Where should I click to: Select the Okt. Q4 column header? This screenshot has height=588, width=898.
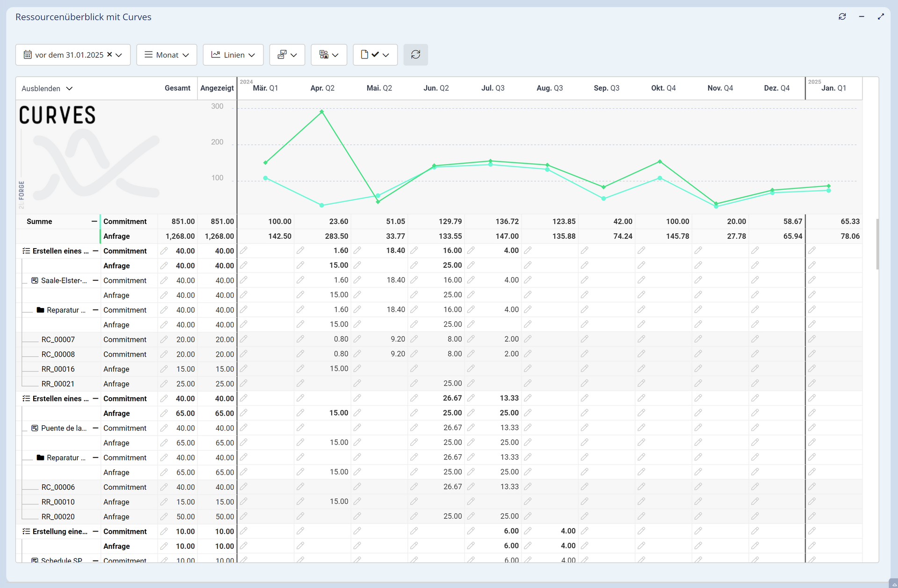[x=663, y=88]
